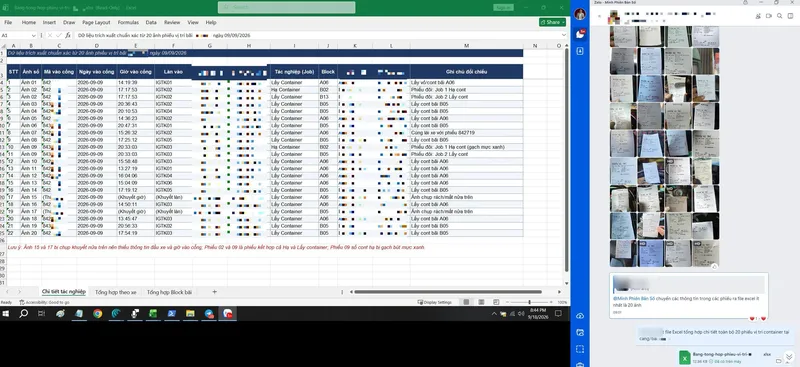Open the Help ribbon tab
Viewport: 800px width, 367px height.
tap(211, 22)
